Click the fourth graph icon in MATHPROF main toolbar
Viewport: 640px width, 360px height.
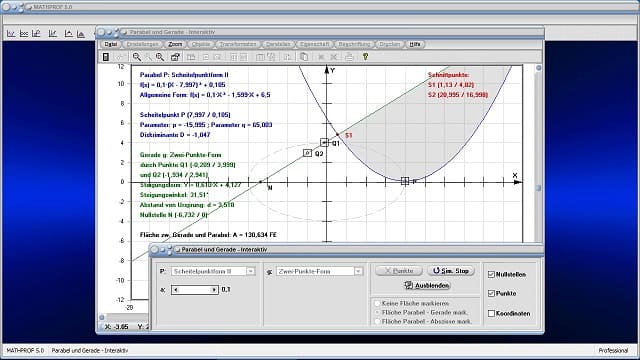point(53,33)
